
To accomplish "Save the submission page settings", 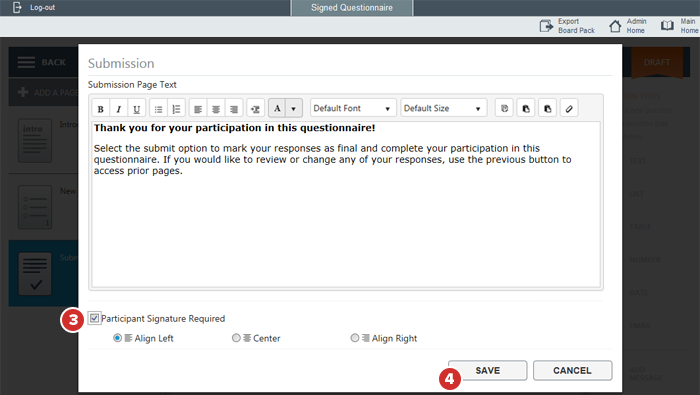I will click(x=488, y=370).
